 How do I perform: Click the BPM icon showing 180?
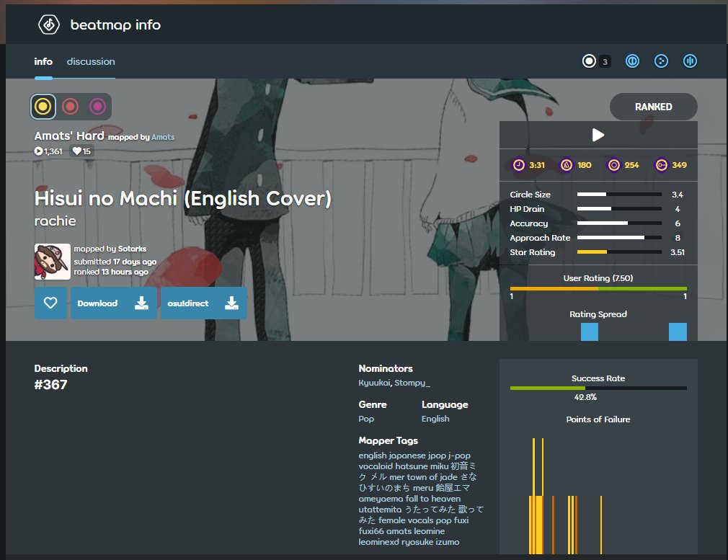567,165
